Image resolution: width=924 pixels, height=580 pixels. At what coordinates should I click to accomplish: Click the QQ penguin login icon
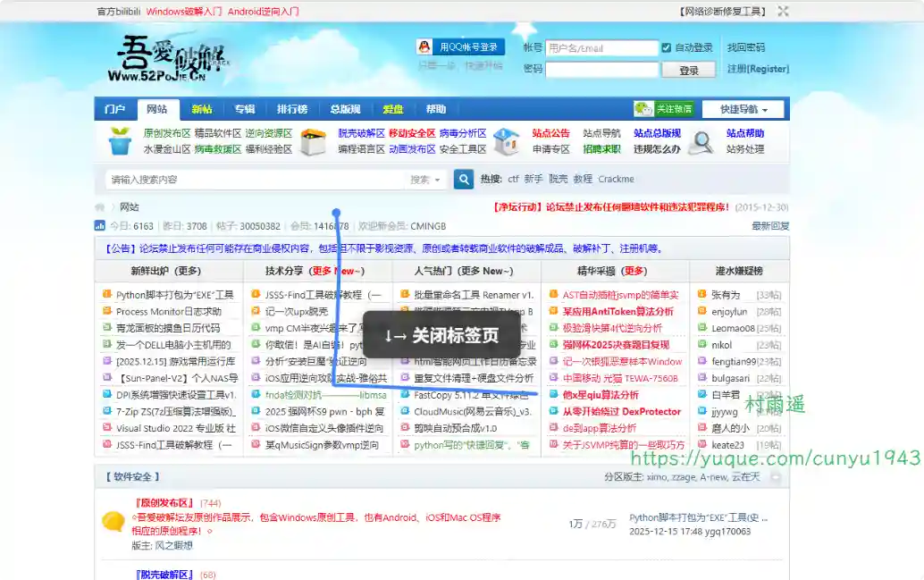[x=424, y=47]
